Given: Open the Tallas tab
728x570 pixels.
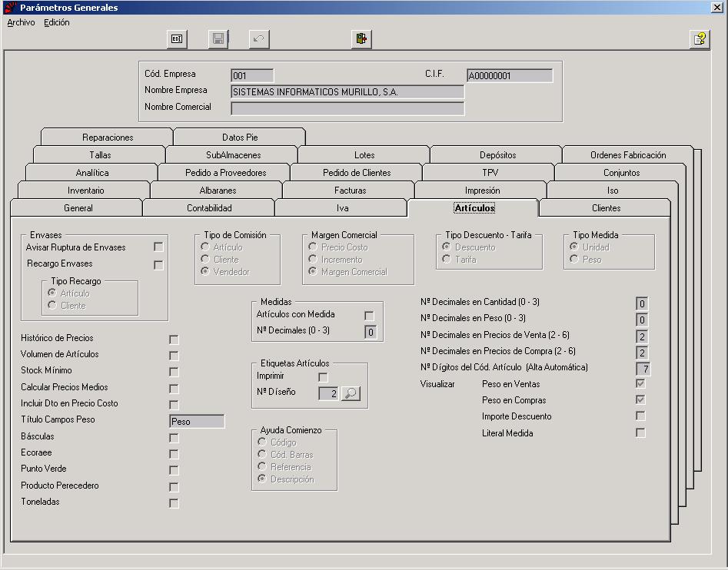Looking at the screenshot, I should coord(100,155).
